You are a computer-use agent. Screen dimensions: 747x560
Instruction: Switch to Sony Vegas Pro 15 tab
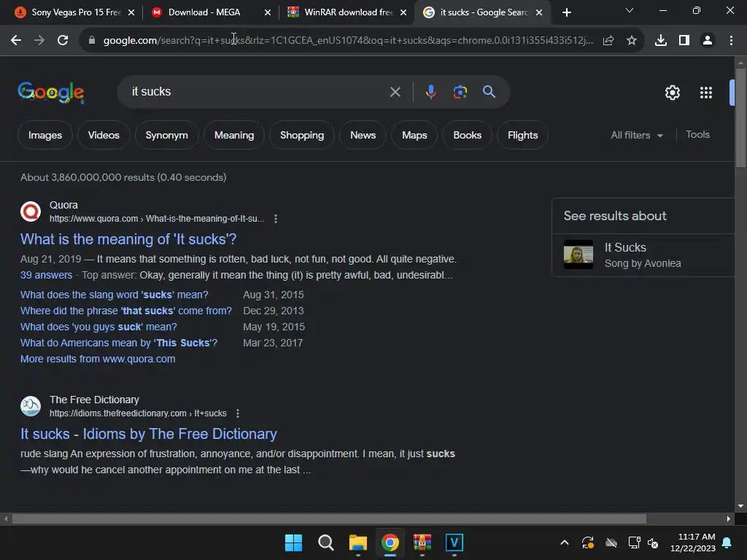coord(75,12)
